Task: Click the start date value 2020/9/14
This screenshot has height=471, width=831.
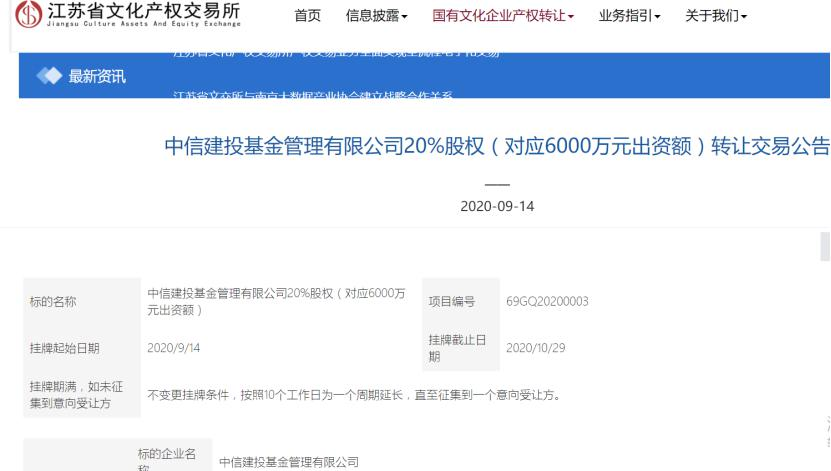Action: tap(173, 348)
